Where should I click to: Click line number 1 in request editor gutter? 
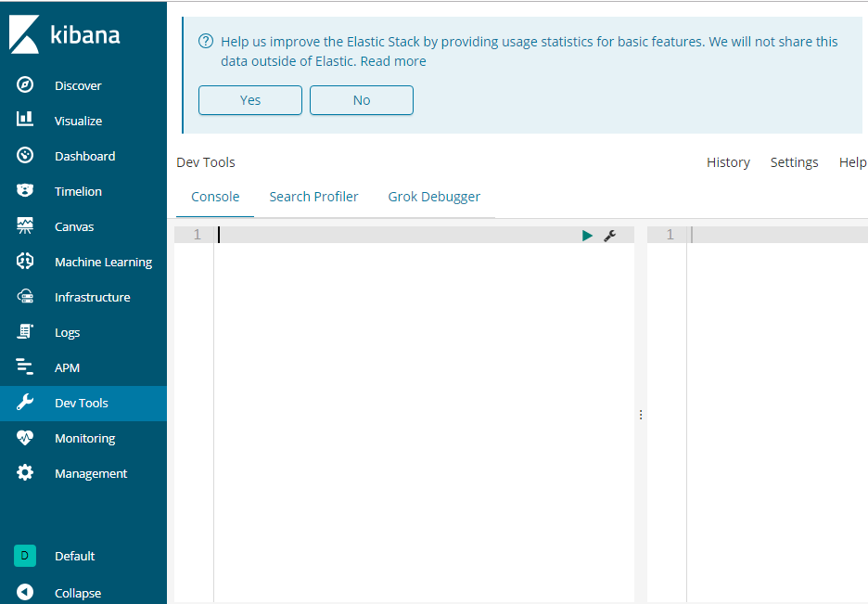[198, 235]
